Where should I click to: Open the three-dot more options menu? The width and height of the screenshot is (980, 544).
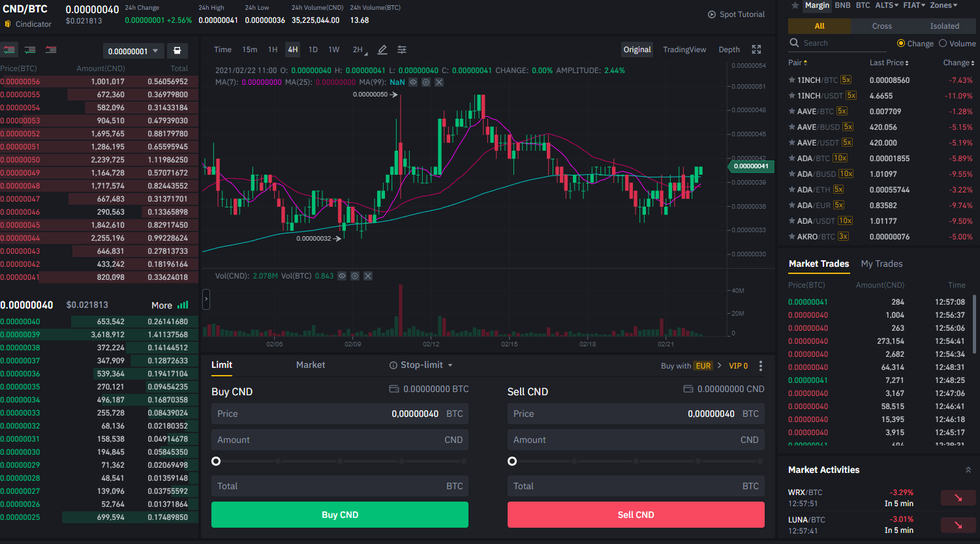pos(761,366)
